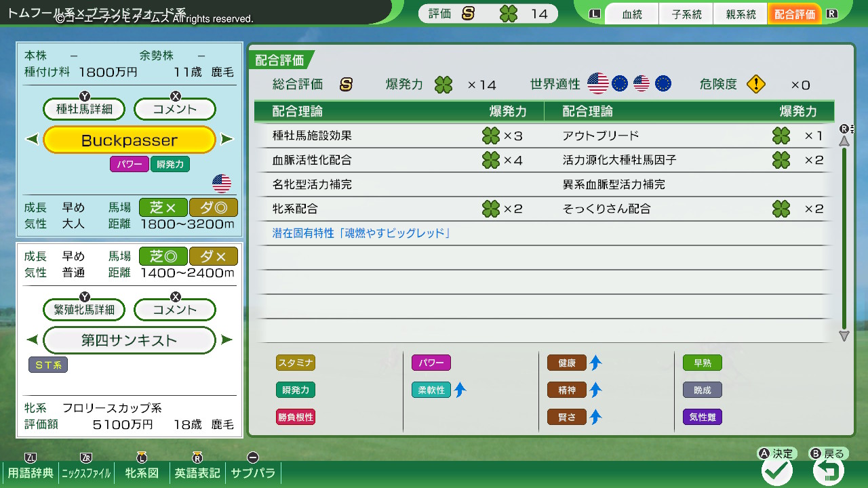Click the blue arrow next to 健康
868x488 pixels.
click(x=595, y=363)
